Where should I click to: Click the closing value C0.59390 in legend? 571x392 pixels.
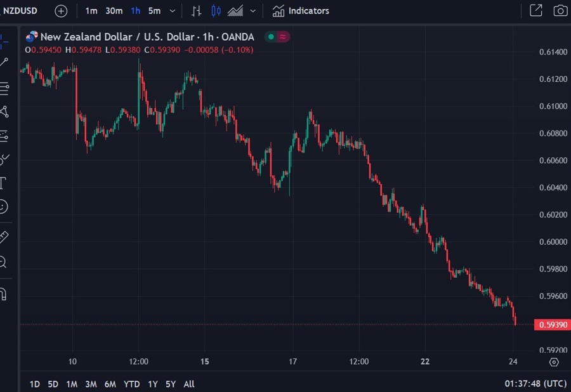point(162,50)
